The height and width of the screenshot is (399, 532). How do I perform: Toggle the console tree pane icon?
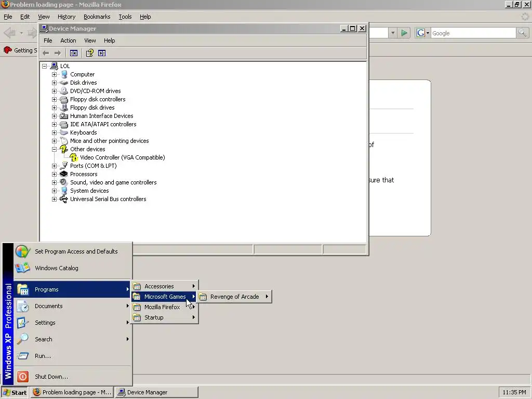(x=74, y=53)
